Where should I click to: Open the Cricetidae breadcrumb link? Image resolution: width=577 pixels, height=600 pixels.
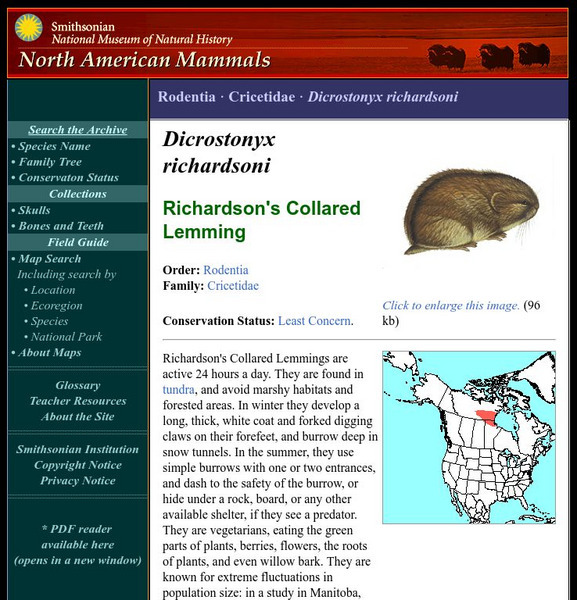coord(262,97)
